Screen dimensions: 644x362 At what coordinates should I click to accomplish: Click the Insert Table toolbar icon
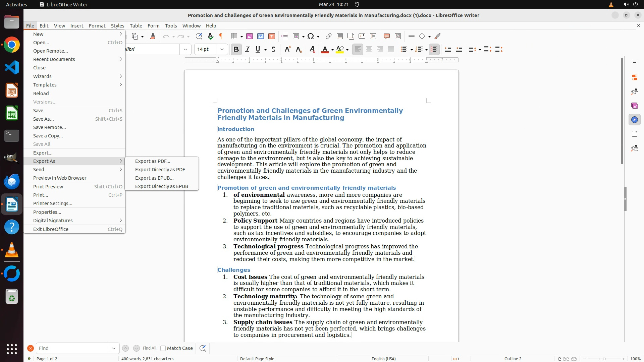click(234, 37)
